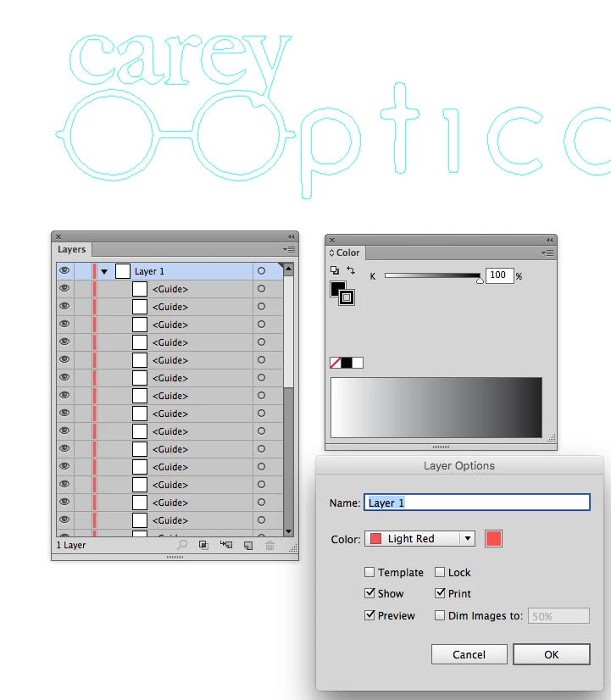The width and height of the screenshot is (611, 700).
Task: Collapse the Color panel with double-arrow icon
Action: tap(549, 240)
